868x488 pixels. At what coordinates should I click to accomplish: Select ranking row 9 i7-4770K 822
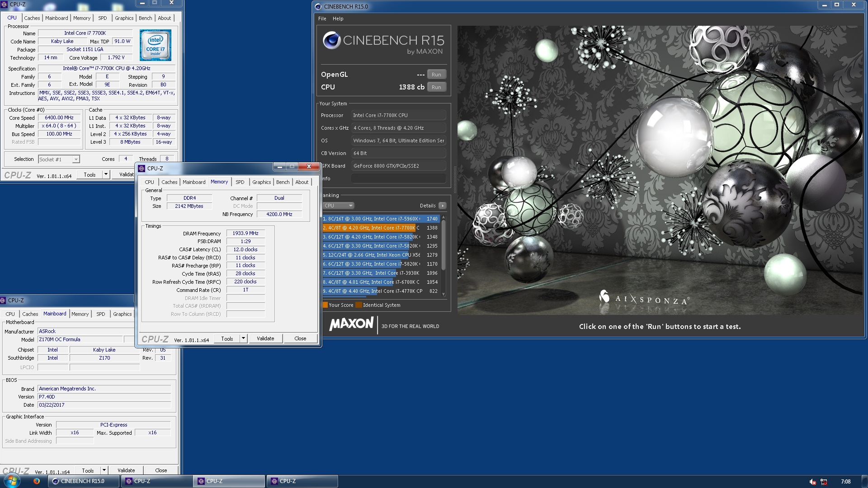pos(381,291)
